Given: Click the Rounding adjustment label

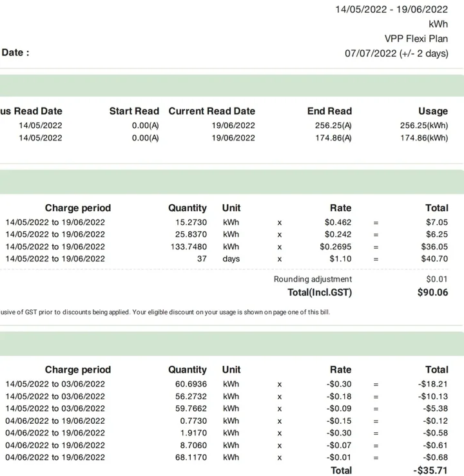Looking at the screenshot, I should [313, 280].
